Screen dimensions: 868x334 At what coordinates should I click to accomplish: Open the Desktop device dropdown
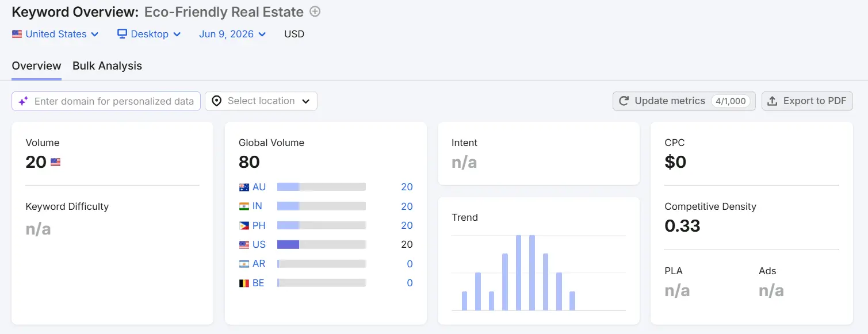pos(149,34)
